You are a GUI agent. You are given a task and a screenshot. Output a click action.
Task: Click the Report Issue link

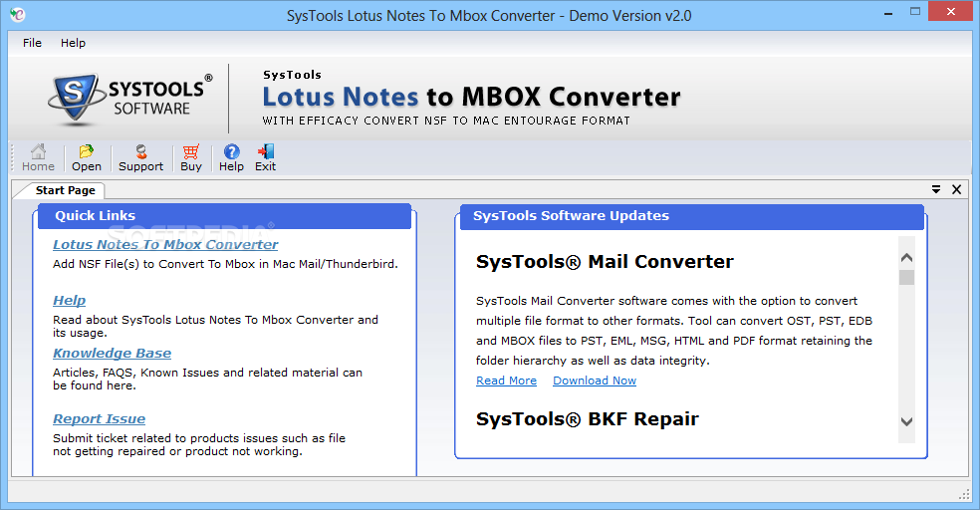click(x=99, y=418)
